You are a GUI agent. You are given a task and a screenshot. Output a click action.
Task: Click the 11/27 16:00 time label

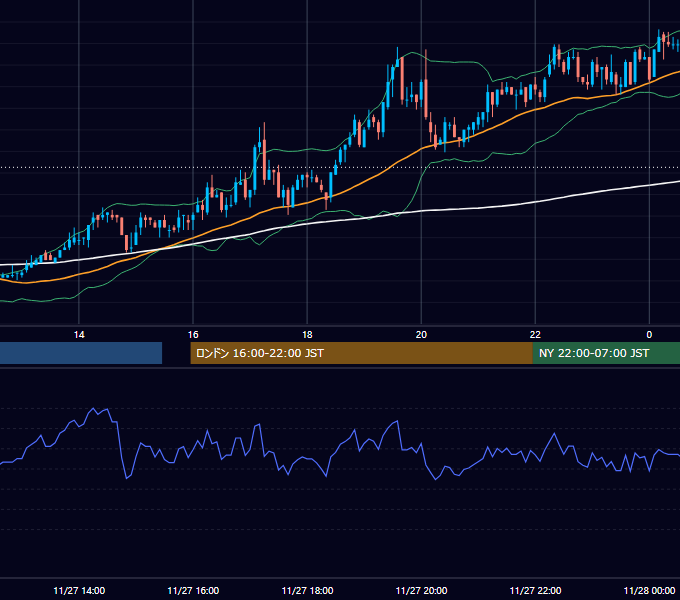(x=193, y=590)
